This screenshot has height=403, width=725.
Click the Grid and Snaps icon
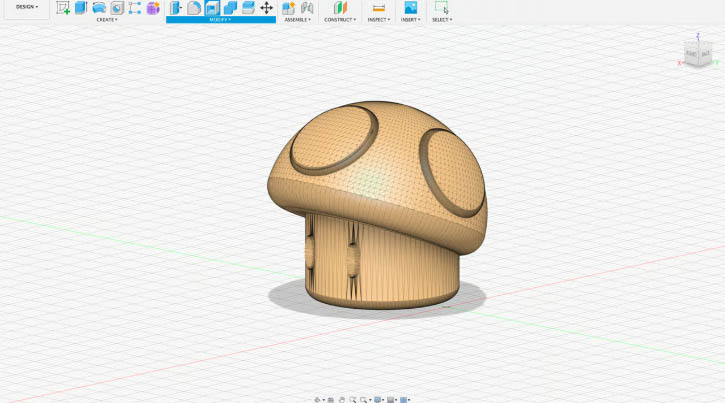390,400
